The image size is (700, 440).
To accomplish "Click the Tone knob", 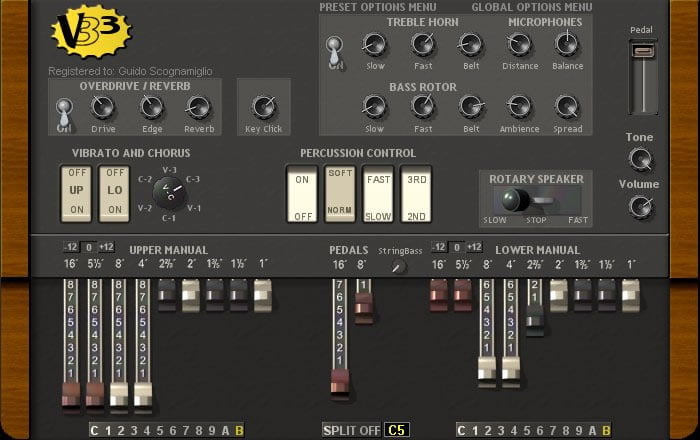I will (640, 159).
